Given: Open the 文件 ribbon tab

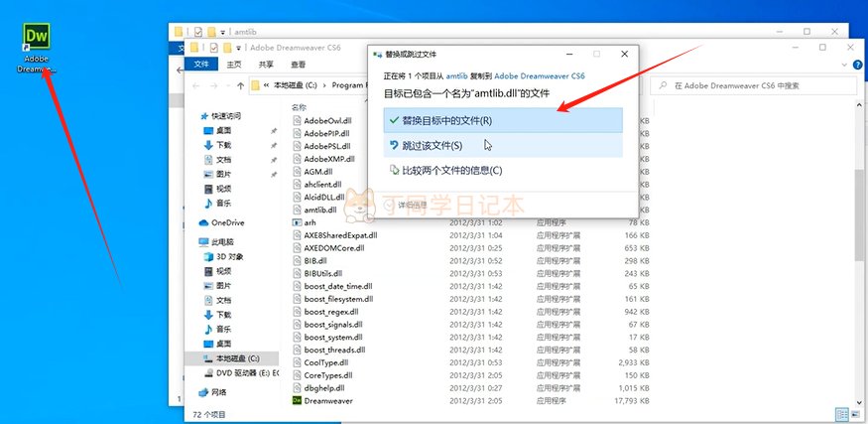Looking at the screenshot, I should [x=201, y=65].
